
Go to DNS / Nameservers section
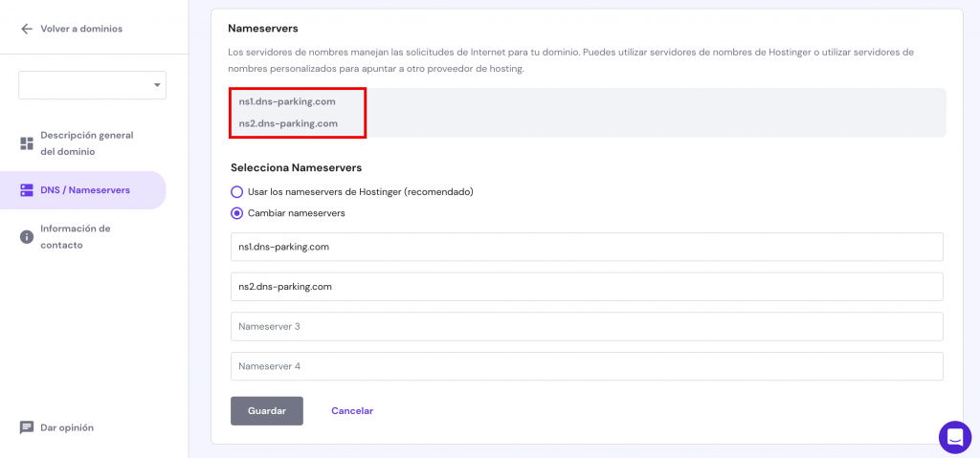tap(85, 190)
